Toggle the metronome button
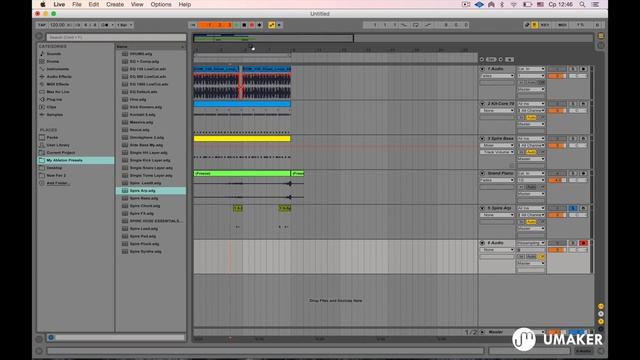 click(105, 25)
